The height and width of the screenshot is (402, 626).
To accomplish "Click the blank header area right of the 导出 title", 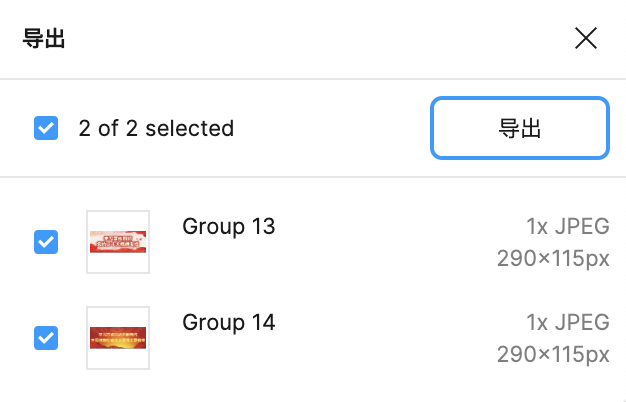I will tap(300, 39).
